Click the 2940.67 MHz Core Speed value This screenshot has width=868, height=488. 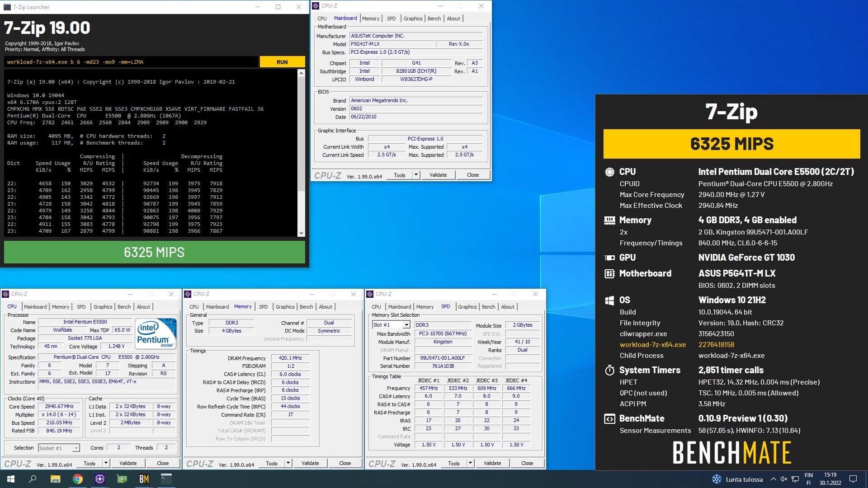click(59, 406)
